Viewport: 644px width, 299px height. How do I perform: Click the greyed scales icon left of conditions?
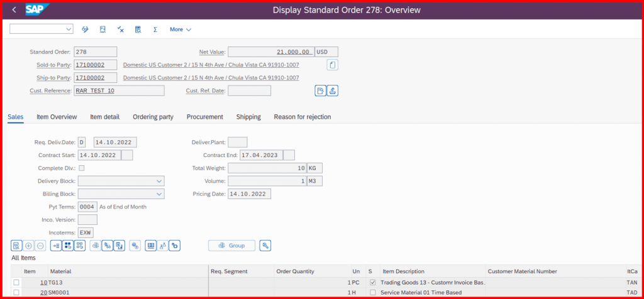click(96, 246)
